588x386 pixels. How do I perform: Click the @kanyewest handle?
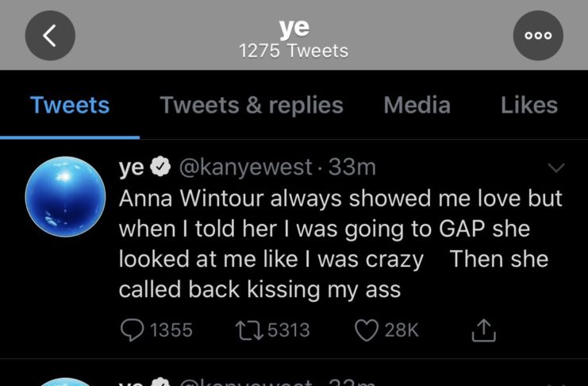tap(246, 168)
